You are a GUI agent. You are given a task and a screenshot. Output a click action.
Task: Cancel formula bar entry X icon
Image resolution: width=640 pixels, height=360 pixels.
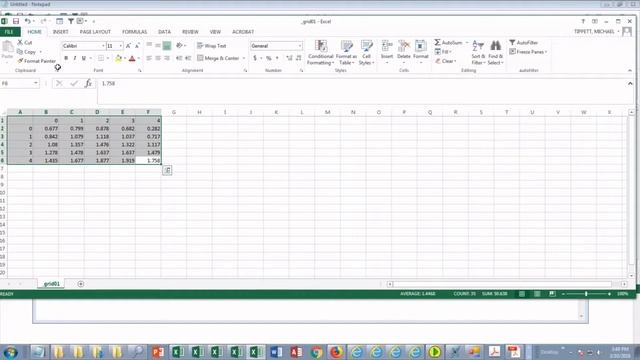point(59,83)
